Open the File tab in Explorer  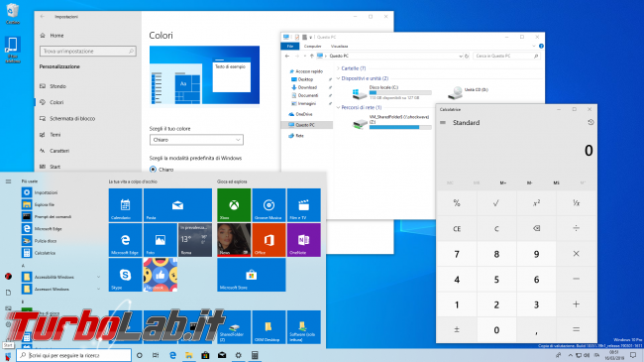[x=290, y=46]
